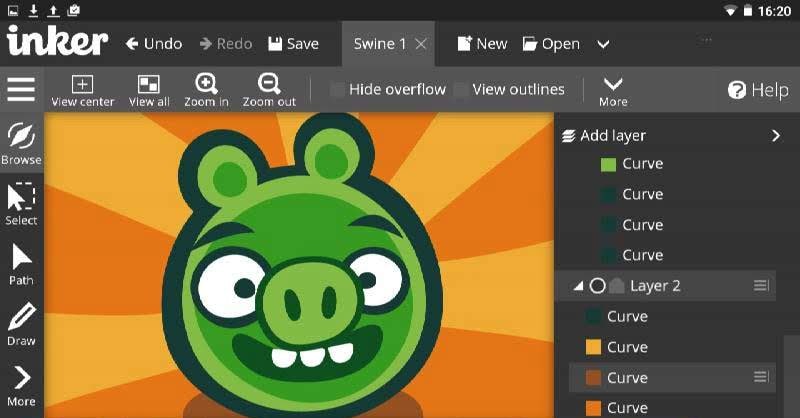The image size is (800, 418).
Task: Choose the Path tool
Action: [21, 264]
